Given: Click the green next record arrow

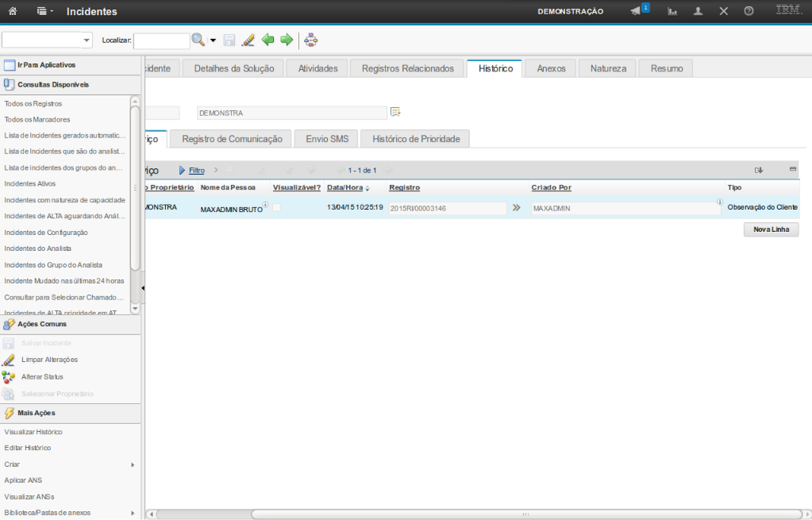Looking at the screenshot, I should click(287, 40).
